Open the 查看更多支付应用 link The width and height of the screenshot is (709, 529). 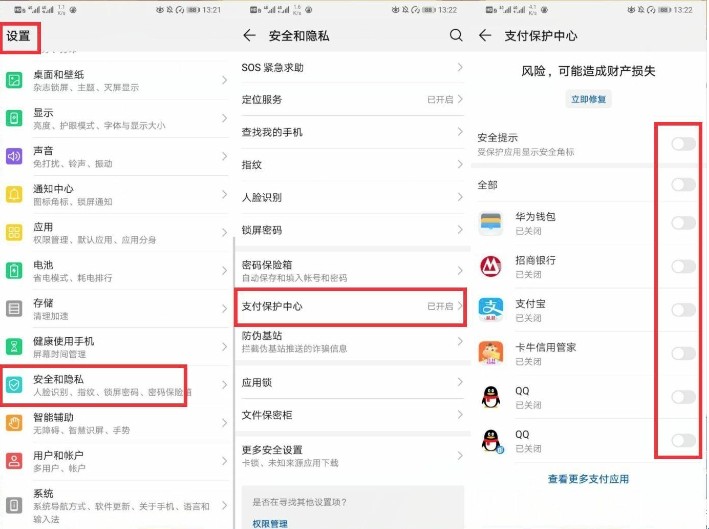(588, 479)
